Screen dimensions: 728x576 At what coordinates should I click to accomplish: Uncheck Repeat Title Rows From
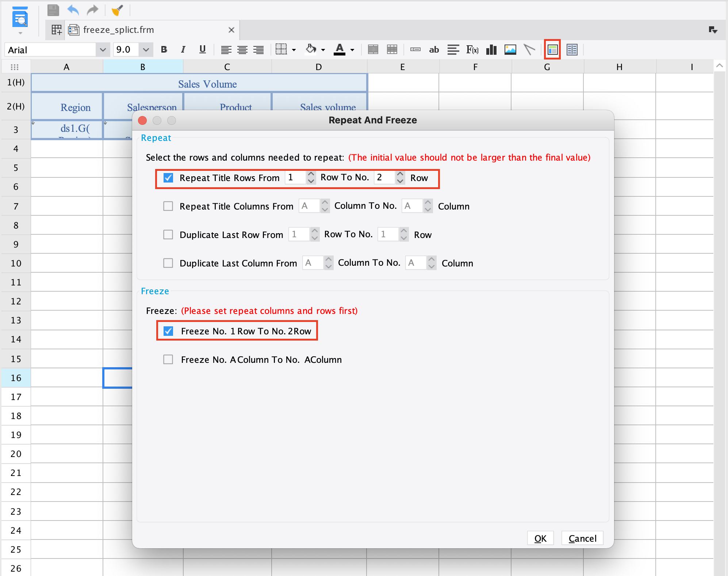[168, 178]
